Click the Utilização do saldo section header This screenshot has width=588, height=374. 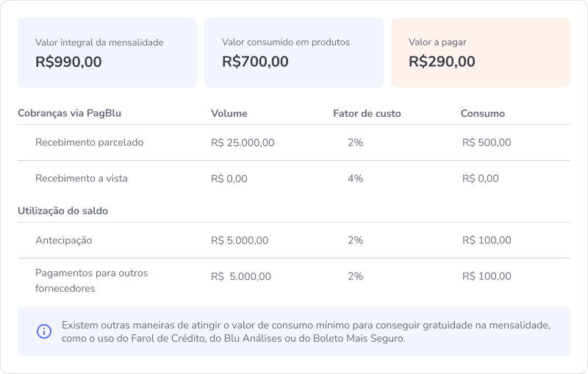[63, 211]
